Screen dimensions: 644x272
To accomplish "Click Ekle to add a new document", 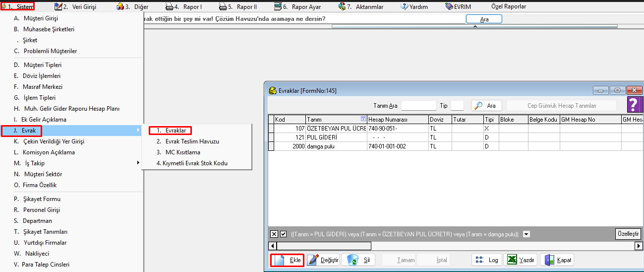I will 288,260.
